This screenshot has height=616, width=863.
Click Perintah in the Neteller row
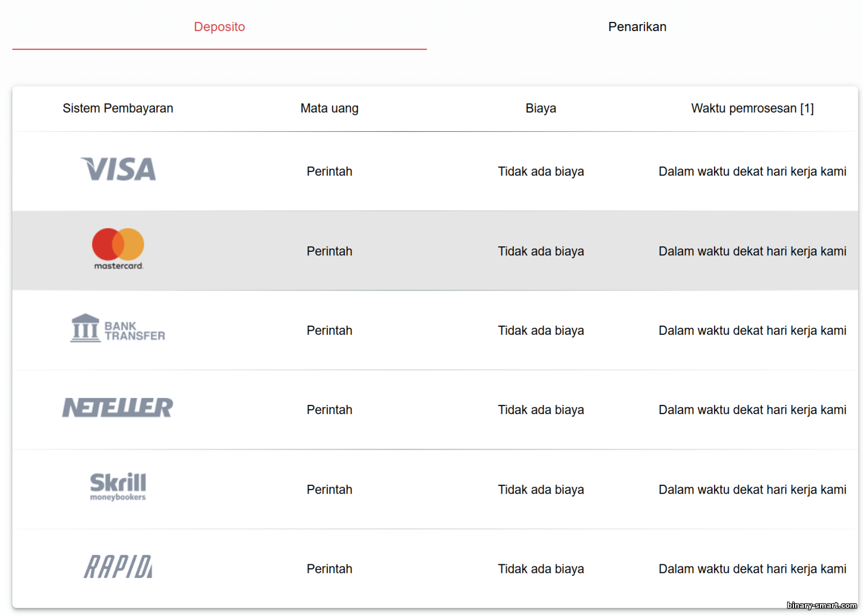coord(329,410)
